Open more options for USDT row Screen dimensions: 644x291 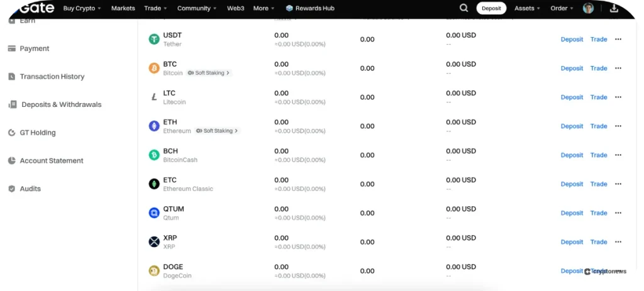(x=618, y=40)
